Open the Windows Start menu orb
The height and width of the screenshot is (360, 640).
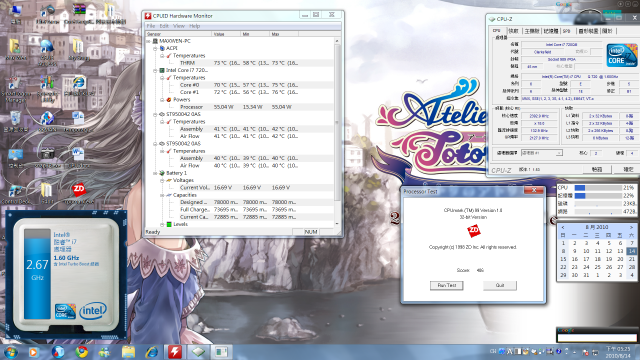(x=10, y=352)
